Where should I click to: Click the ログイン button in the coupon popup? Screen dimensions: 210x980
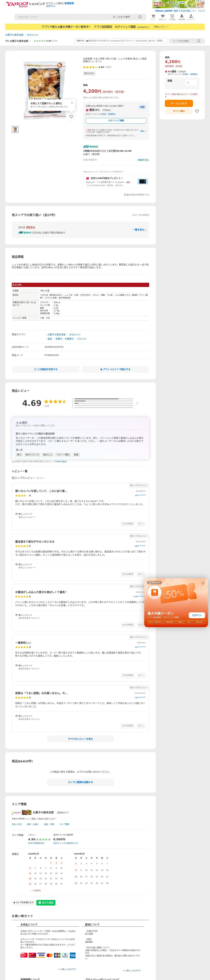click(197, 615)
